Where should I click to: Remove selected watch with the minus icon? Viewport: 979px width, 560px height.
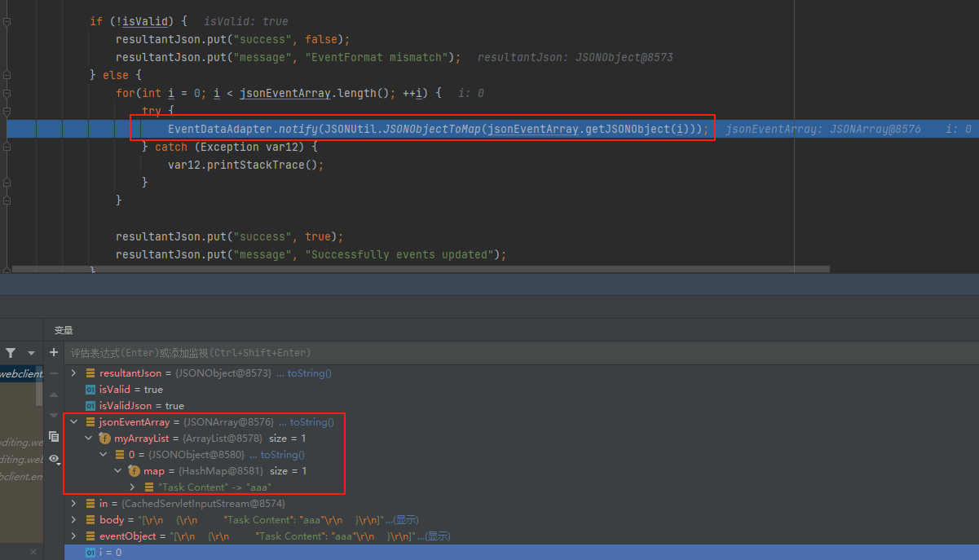coord(54,373)
